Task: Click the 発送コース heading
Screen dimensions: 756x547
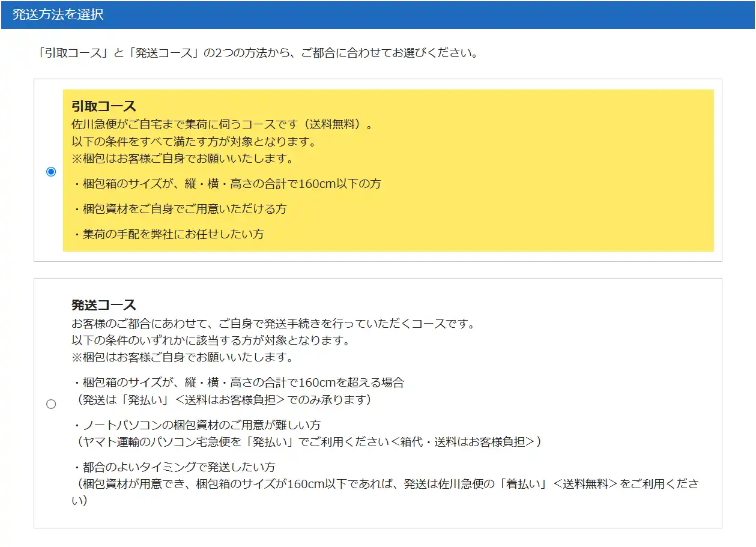Action: point(104,304)
